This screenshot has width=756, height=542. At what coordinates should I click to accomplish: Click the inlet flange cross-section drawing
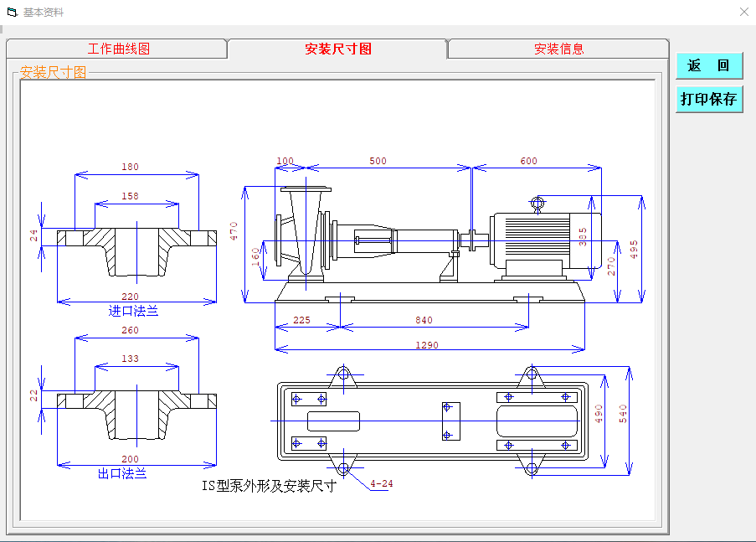click(x=137, y=252)
